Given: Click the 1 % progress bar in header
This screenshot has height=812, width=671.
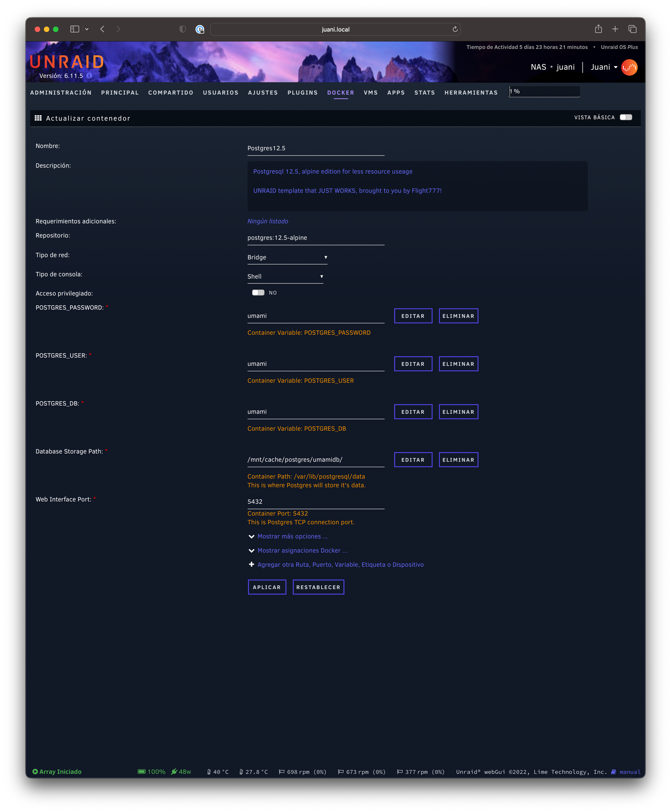Looking at the screenshot, I should click(544, 92).
